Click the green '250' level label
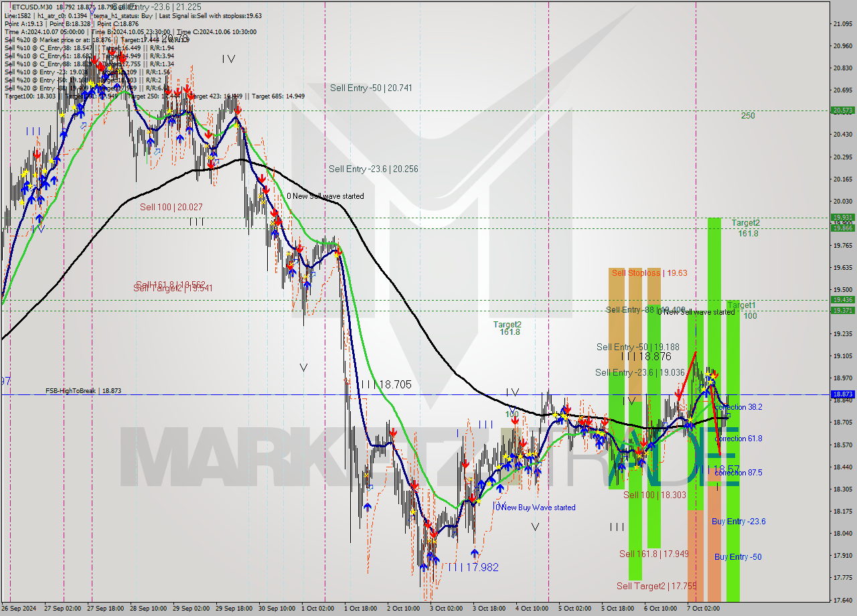 coord(748,115)
